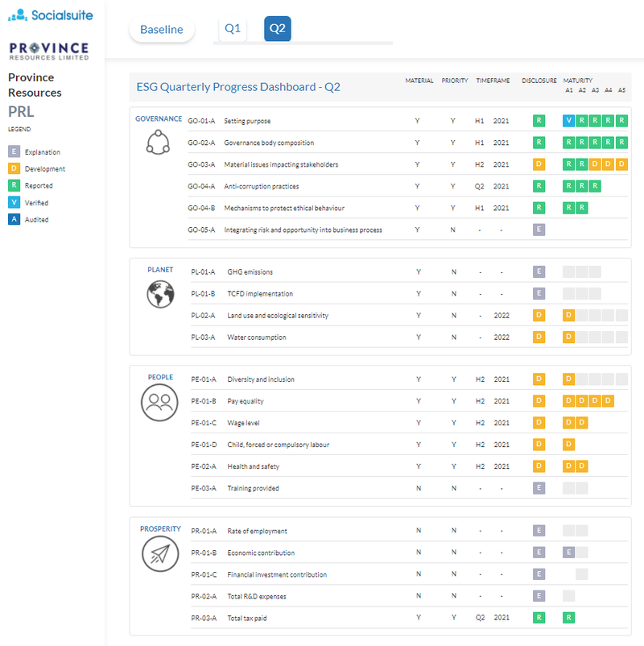Click disclosure E badge for TCFD implementation
The image size is (644, 646).
point(539,293)
